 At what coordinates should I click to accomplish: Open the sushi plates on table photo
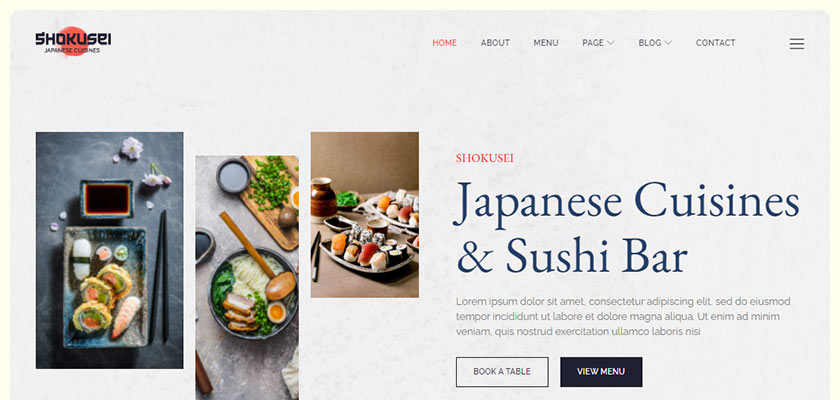(x=365, y=215)
